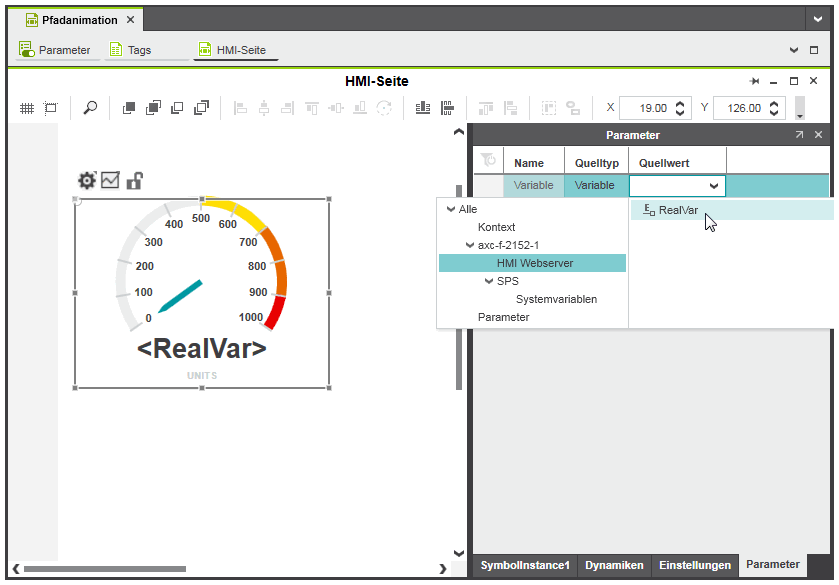Pin the HMI-Seite panel
This screenshot has height=585, width=839.
pyautogui.click(x=755, y=81)
